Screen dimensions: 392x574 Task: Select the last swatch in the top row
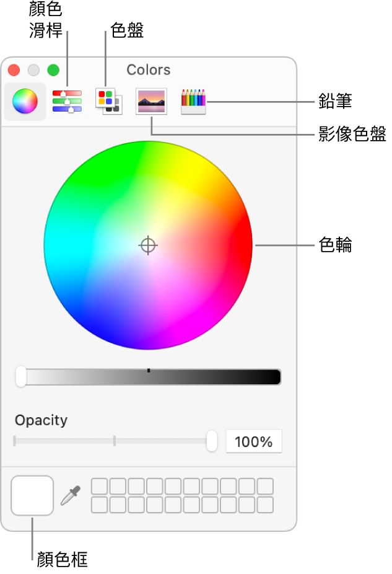[265, 486]
